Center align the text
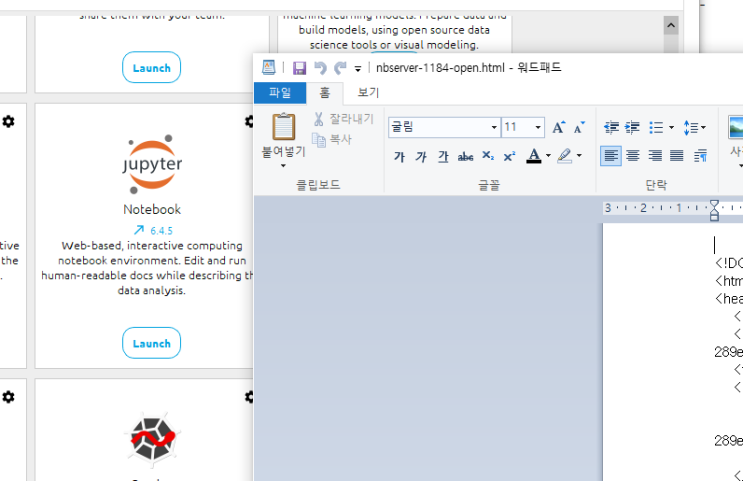 coord(633,155)
